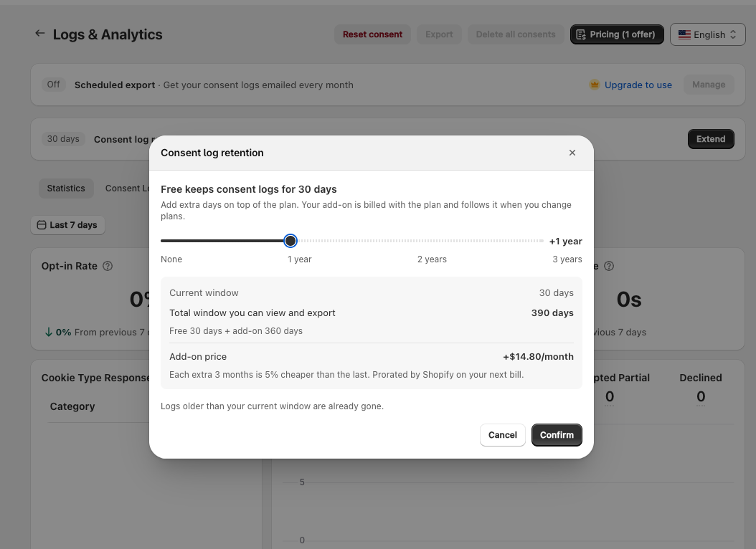756x549 pixels.
Task: Click the 390 days total window value
Action: (552, 312)
